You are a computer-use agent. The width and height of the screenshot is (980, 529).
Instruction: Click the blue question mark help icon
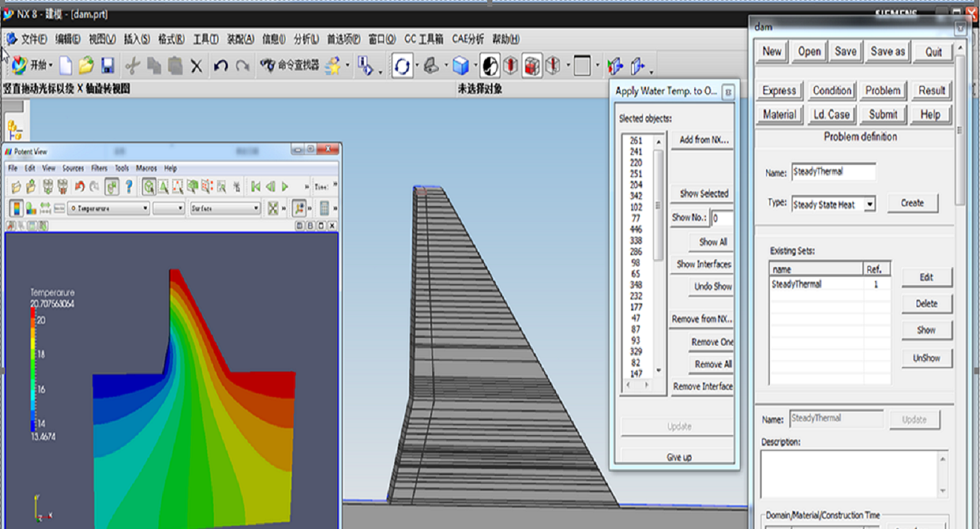pos(129,186)
